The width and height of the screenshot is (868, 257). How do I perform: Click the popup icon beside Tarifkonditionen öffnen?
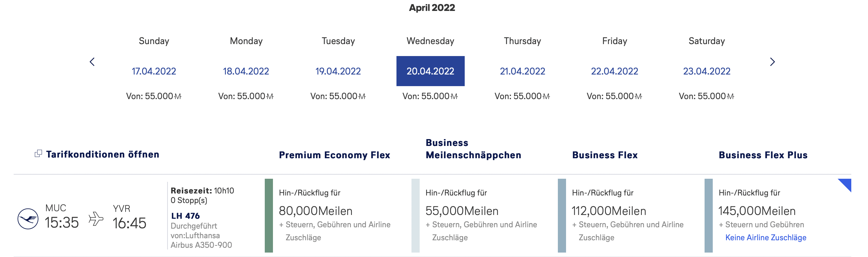pyautogui.click(x=38, y=154)
